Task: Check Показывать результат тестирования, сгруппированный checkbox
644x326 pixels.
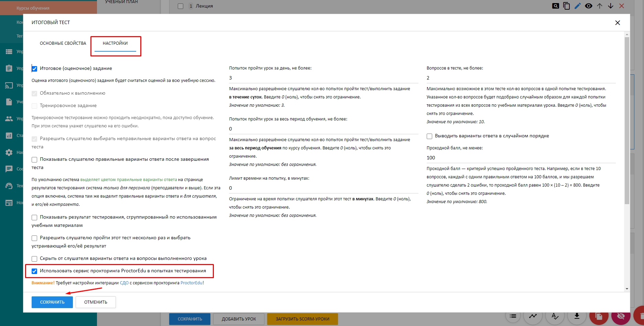Action: point(34,218)
